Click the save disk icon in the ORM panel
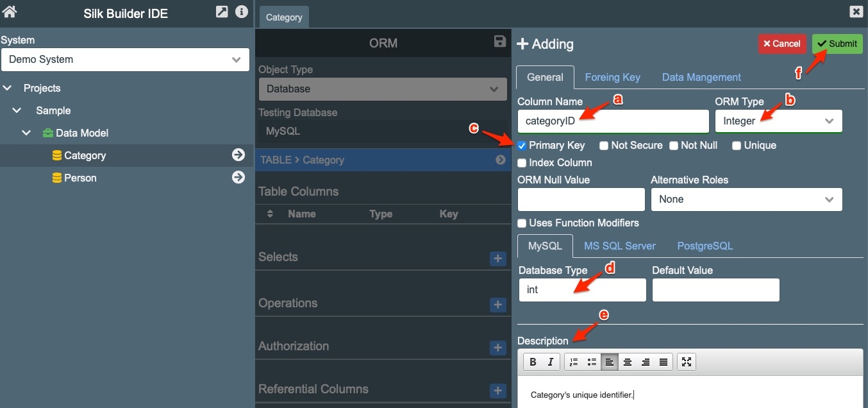Image resolution: width=868 pixels, height=408 pixels. point(500,42)
